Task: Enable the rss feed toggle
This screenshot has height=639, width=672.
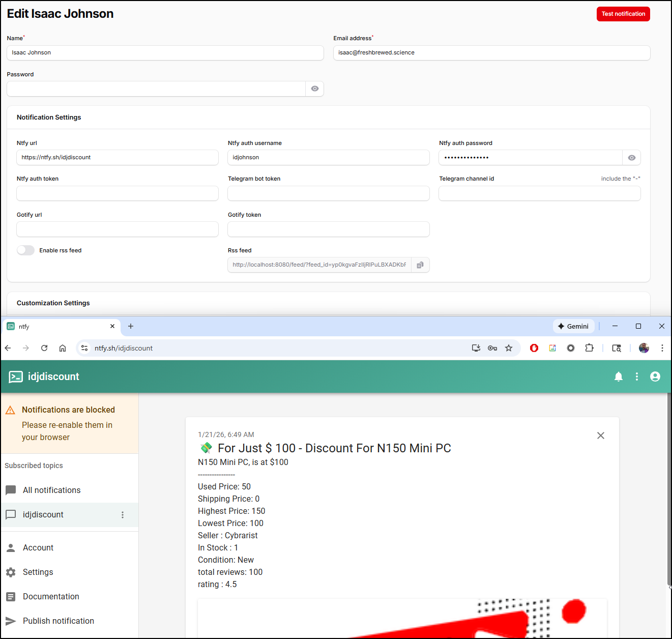Action: pos(26,250)
